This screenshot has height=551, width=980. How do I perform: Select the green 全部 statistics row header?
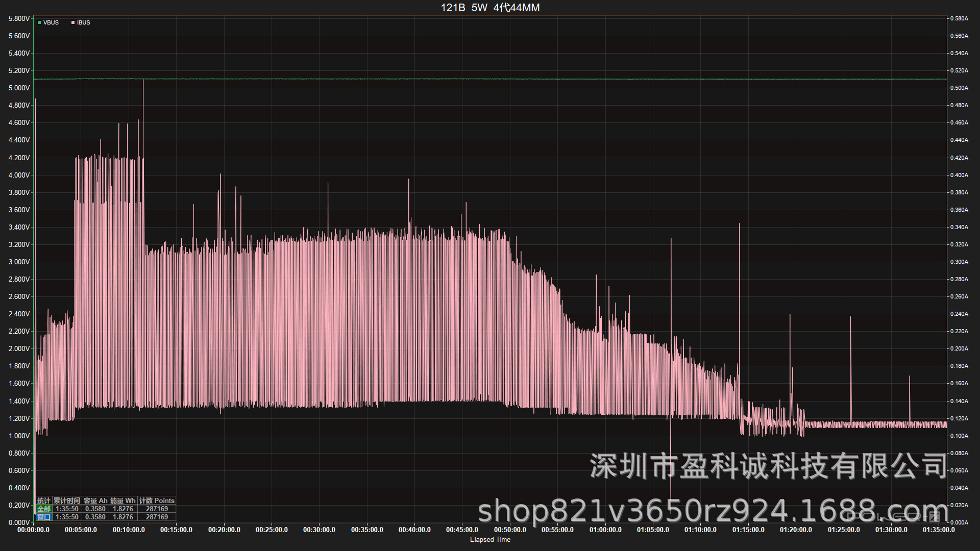point(44,509)
